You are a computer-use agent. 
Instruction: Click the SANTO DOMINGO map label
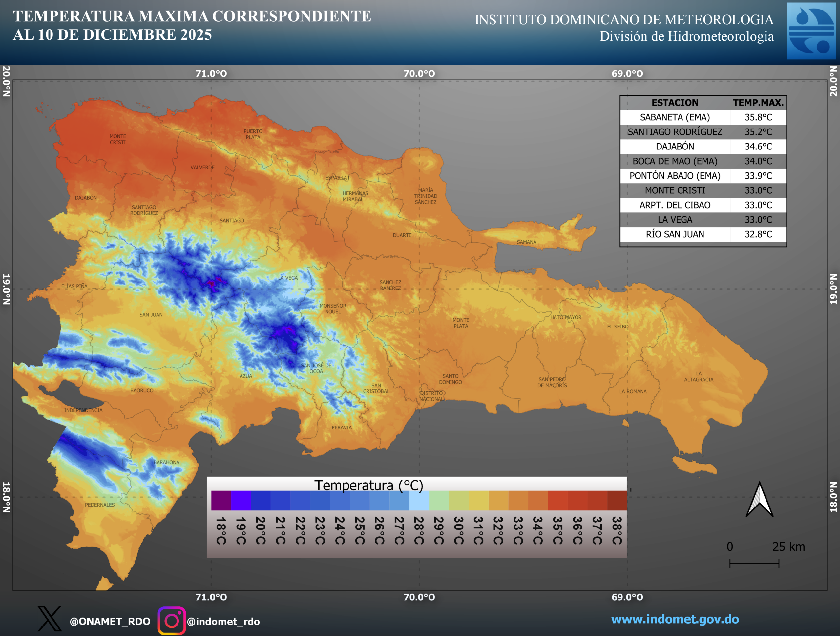451,379
